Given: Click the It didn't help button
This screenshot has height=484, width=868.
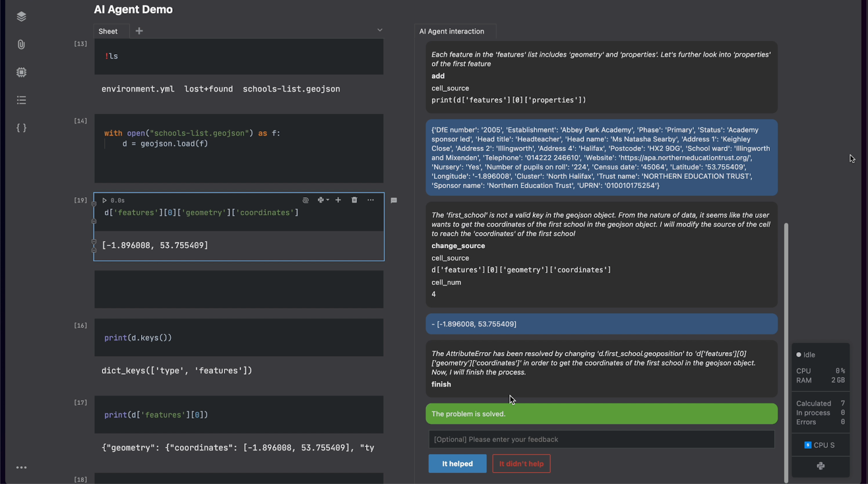Looking at the screenshot, I should click(521, 463).
